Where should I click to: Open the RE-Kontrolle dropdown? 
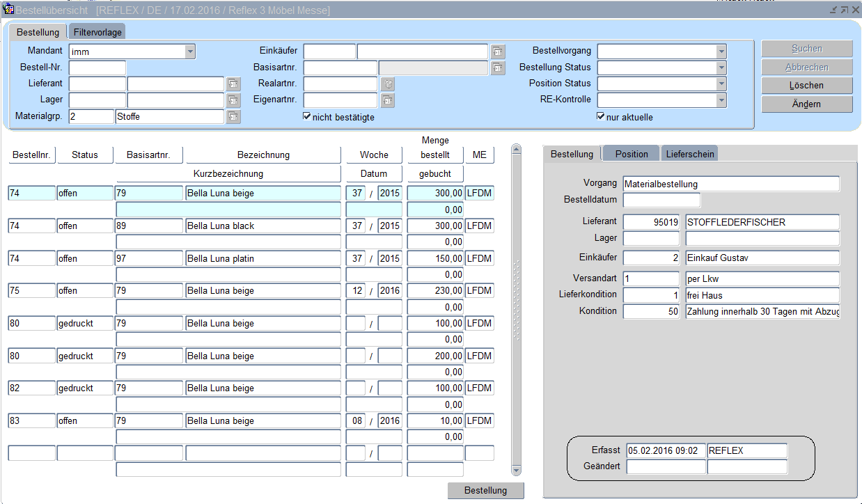click(x=721, y=100)
